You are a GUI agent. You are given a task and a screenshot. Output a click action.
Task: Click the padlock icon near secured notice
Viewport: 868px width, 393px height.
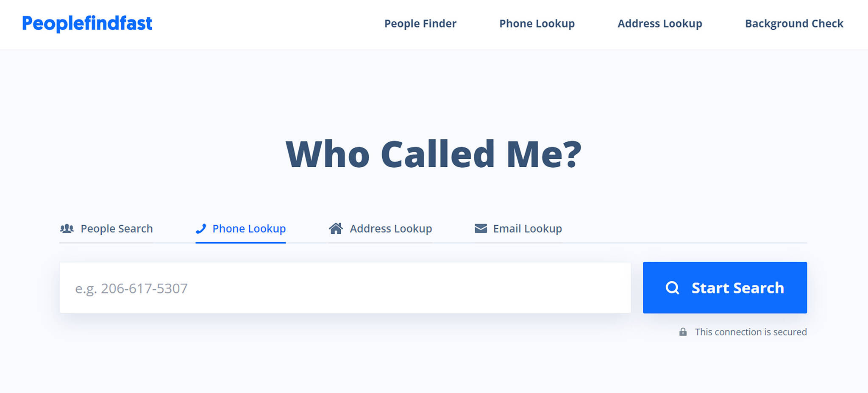[x=683, y=332]
